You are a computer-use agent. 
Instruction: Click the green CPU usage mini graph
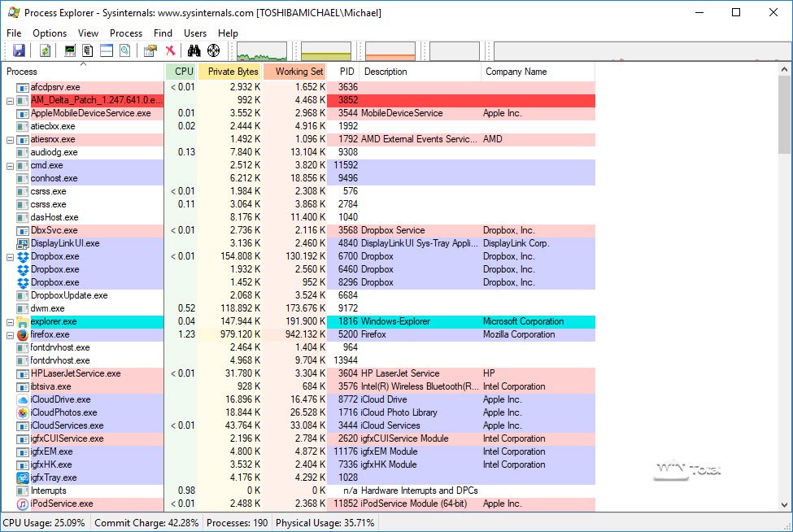(x=261, y=51)
